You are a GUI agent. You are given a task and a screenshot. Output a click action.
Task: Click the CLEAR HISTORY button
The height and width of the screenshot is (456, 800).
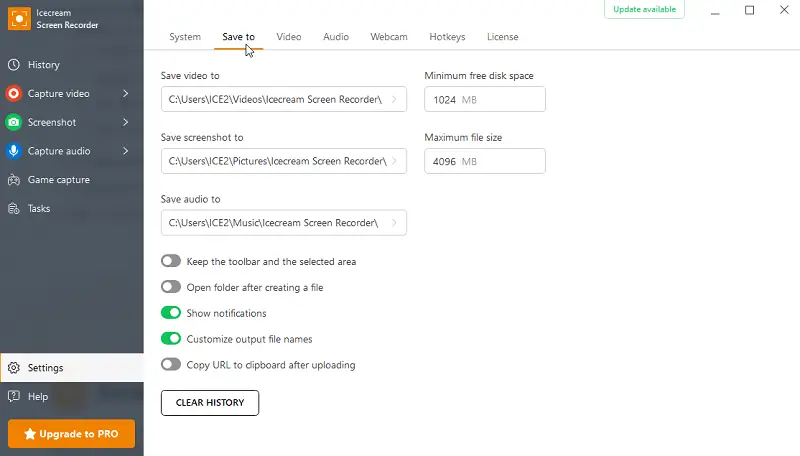210,402
